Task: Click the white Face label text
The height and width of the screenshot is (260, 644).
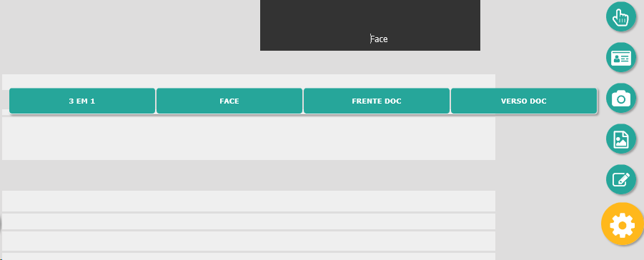Action: pos(379,39)
